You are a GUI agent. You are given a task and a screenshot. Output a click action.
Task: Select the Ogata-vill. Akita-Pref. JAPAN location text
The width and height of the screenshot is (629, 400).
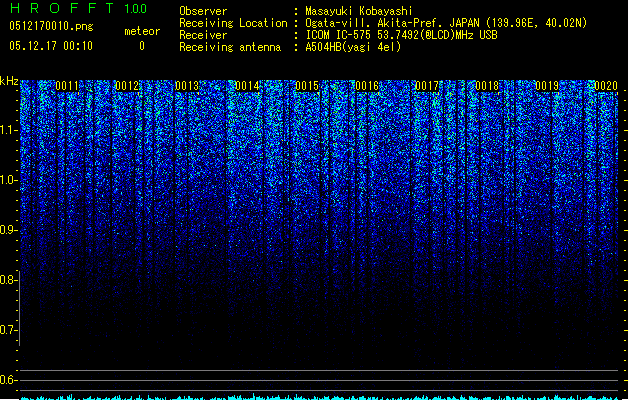[446, 23]
